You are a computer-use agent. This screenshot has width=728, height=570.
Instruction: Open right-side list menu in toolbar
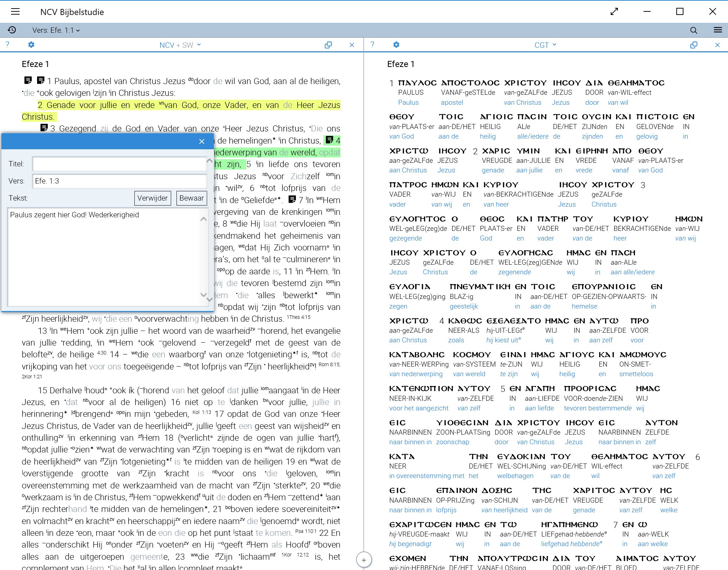(718, 30)
